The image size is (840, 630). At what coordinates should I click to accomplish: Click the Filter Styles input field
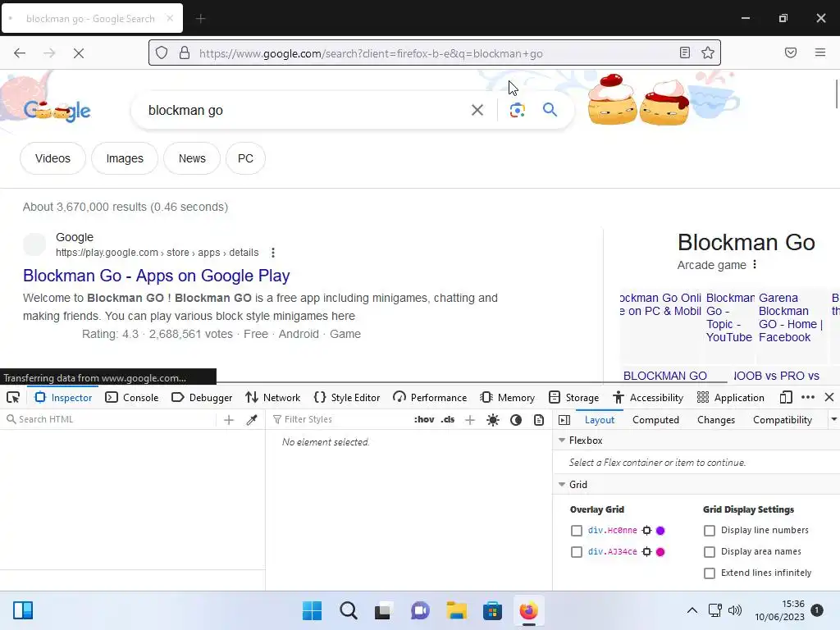point(340,419)
